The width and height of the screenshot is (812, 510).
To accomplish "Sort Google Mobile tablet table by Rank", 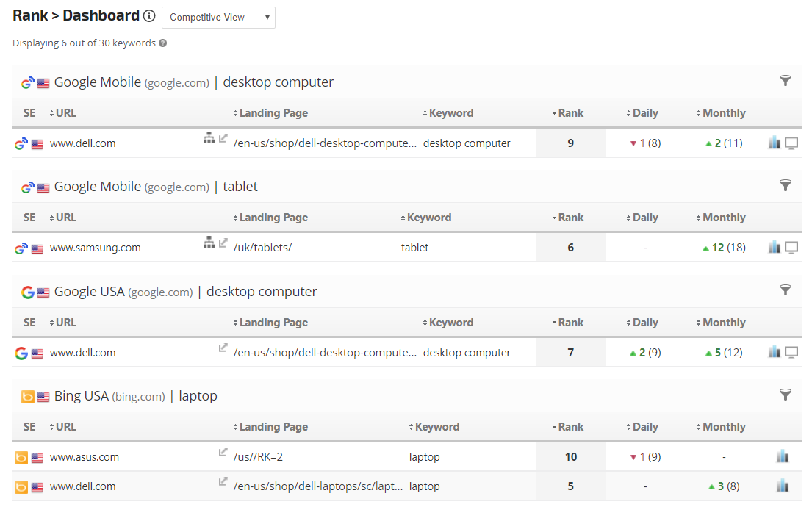I will (x=570, y=218).
